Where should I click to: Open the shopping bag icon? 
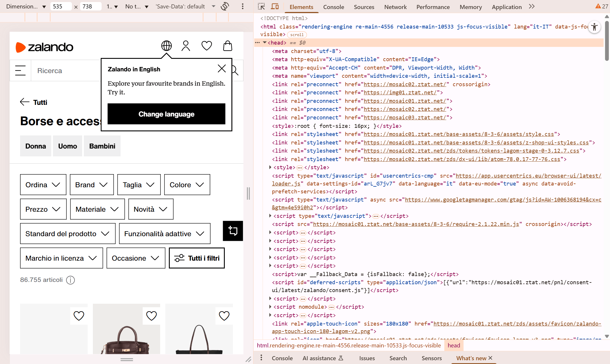click(227, 46)
